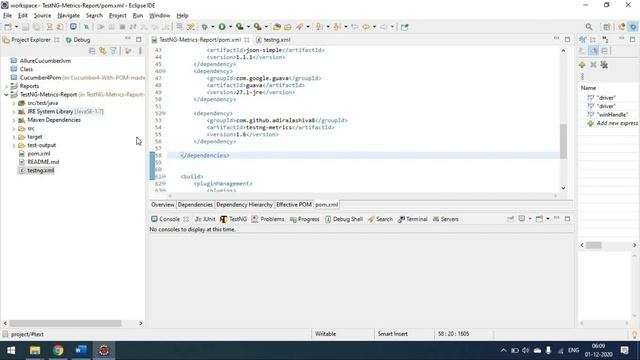The width and height of the screenshot is (640, 360).
Task: Expand the src/test/java folder
Action: tap(13, 103)
